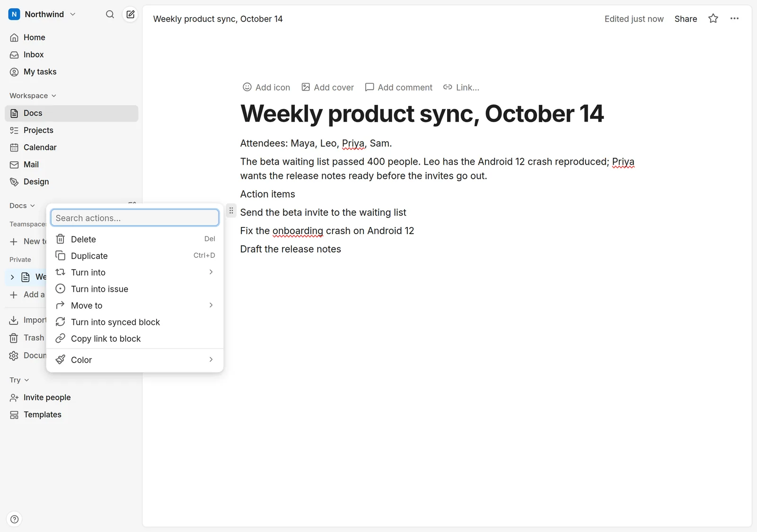
Task: Focus the Search actions field
Action: [135, 218]
